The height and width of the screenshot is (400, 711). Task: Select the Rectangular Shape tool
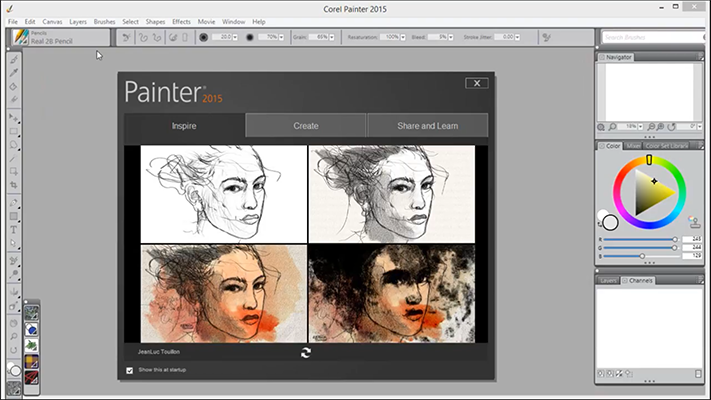(14, 216)
